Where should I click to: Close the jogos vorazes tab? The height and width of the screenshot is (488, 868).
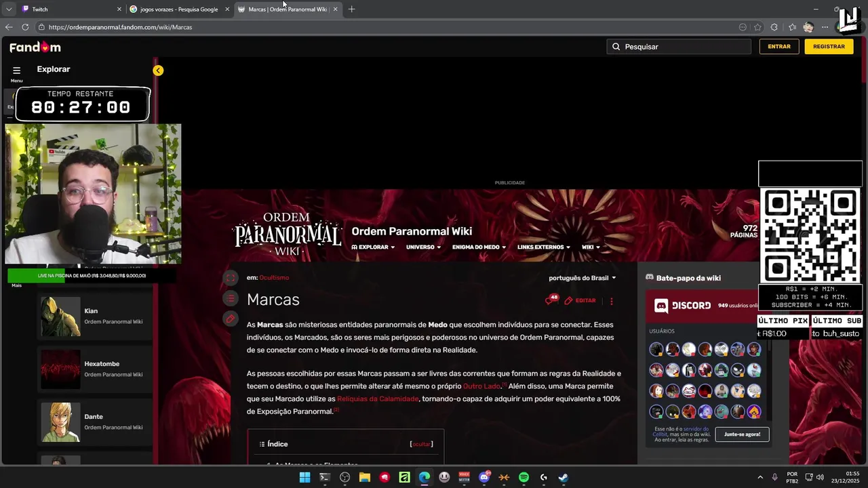pos(227,9)
